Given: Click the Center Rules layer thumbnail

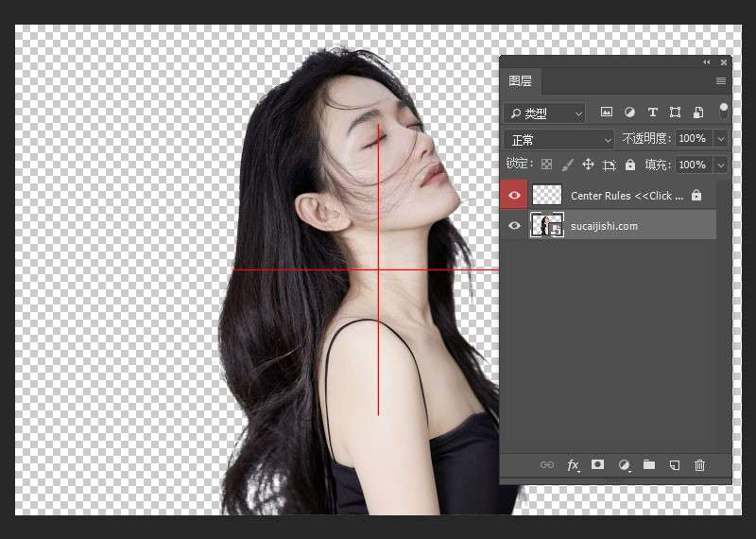Looking at the screenshot, I should [x=547, y=195].
